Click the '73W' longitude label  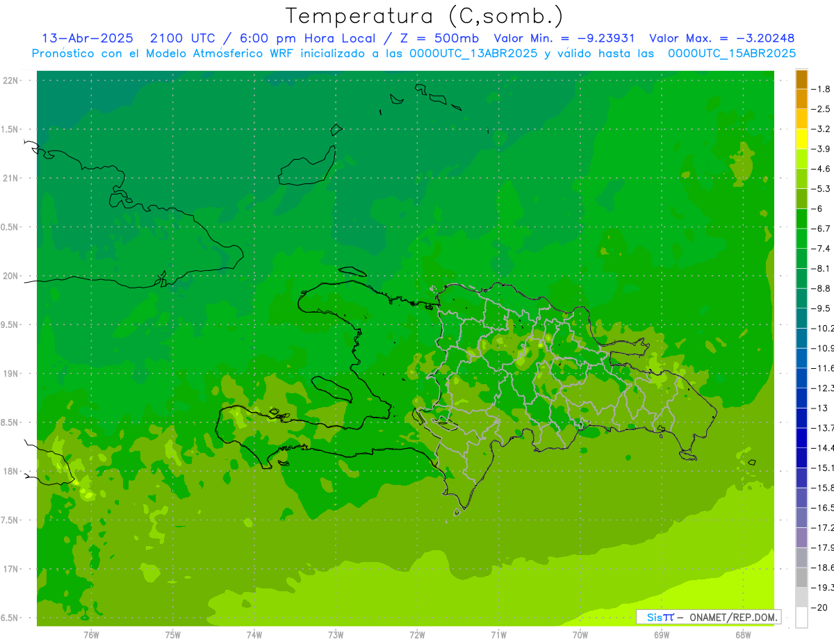(336, 634)
